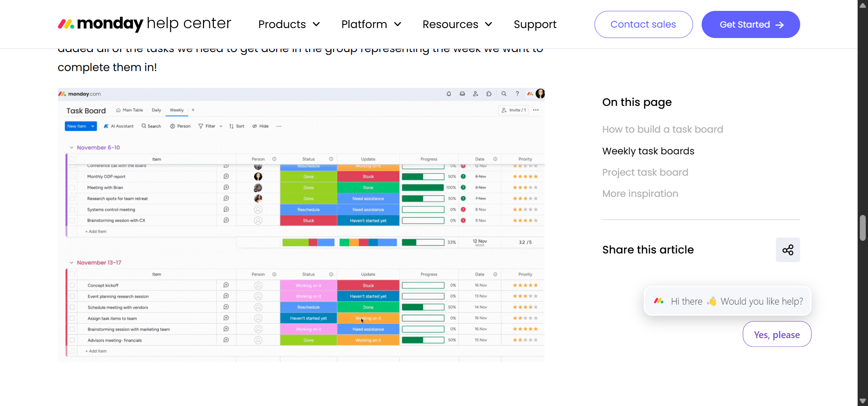Switch to the Daily view tab
The width and height of the screenshot is (868, 406).
[156, 110]
